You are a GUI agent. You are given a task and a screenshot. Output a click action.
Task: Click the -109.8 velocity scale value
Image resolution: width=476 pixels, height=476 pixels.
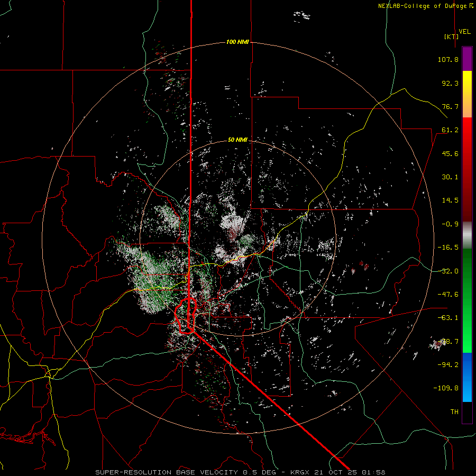(446, 388)
